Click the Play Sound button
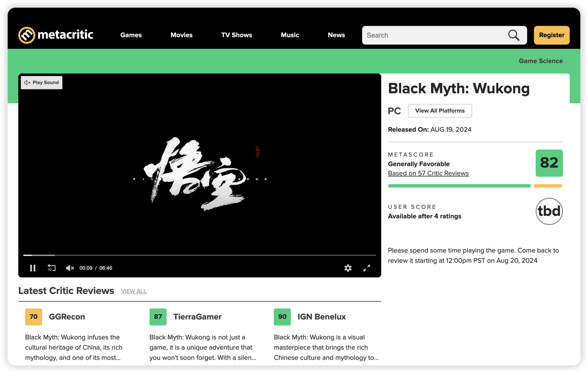 [x=41, y=83]
